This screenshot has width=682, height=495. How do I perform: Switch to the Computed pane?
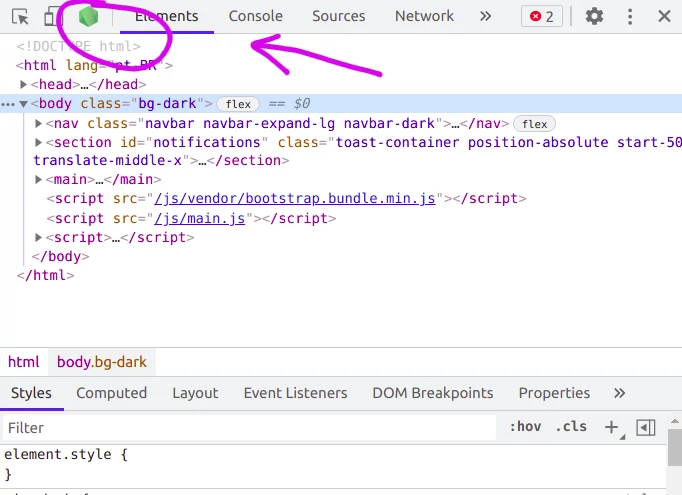(112, 393)
